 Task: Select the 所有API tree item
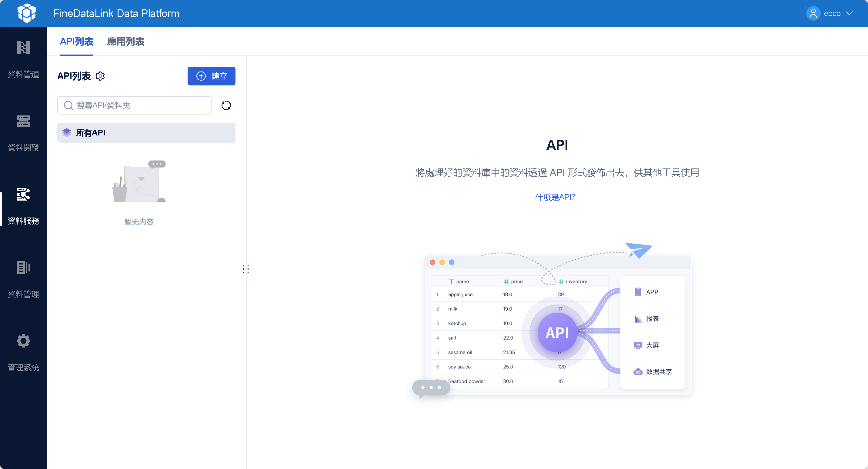[146, 133]
